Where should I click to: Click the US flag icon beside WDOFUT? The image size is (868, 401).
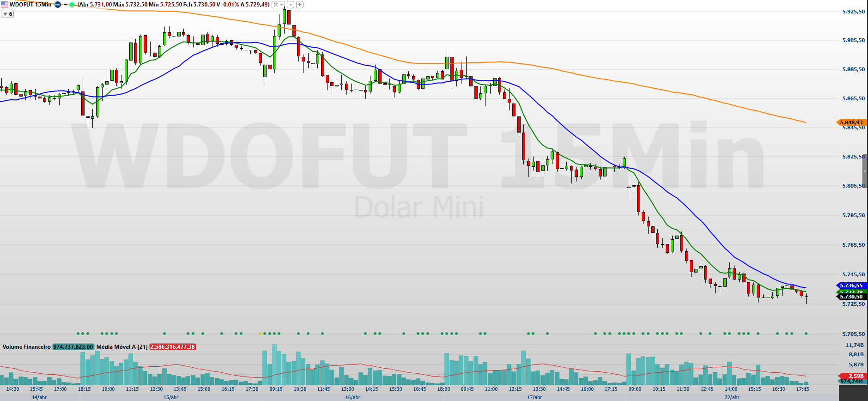[5, 5]
